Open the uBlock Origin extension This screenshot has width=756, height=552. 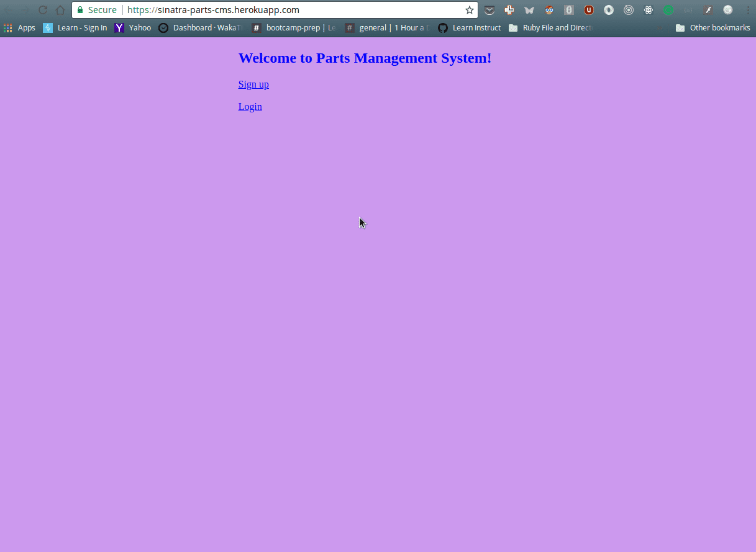tap(588, 10)
